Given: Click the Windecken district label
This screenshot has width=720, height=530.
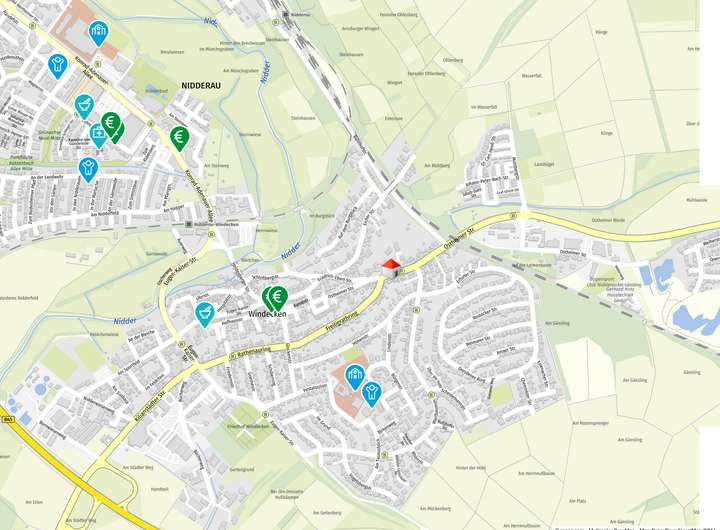Looking at the screenshot, I should coord(267,314).
